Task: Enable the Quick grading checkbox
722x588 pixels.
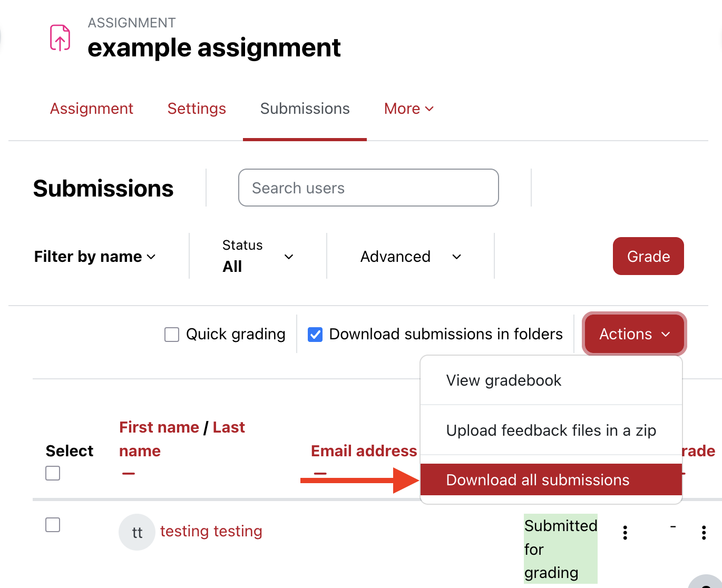Action: [171, 334]
